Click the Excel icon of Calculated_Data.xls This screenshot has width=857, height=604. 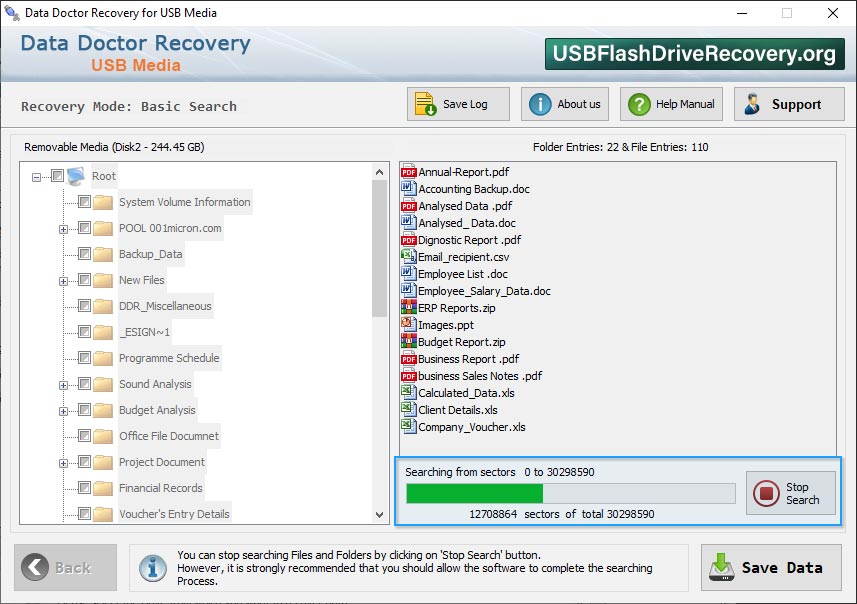coord(408,392)
